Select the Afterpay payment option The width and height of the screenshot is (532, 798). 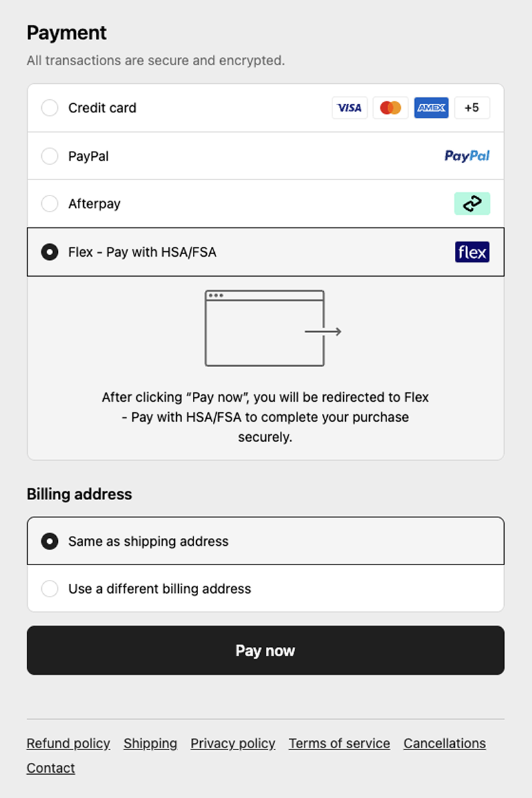point(50,203)
